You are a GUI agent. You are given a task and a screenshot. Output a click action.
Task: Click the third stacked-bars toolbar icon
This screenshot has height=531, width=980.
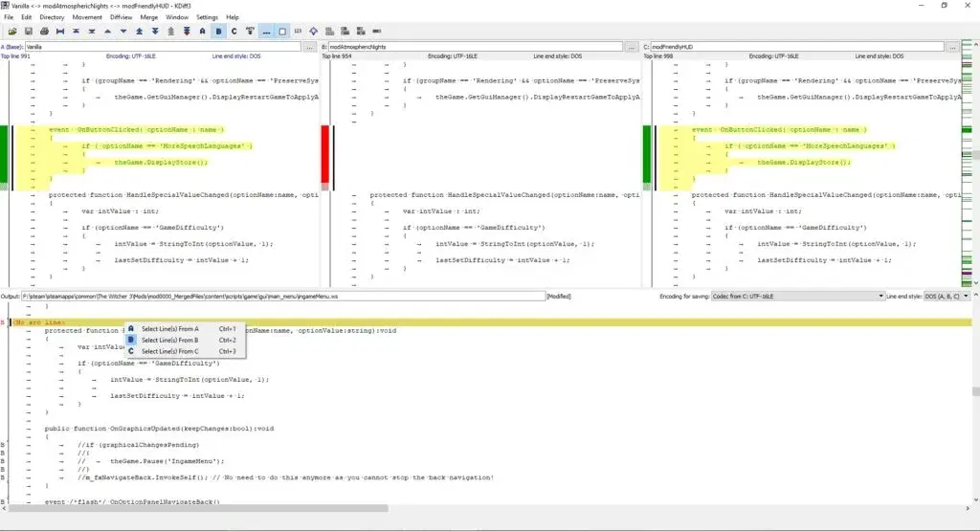(x=361, y=31)
